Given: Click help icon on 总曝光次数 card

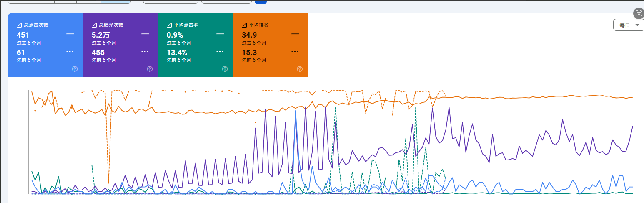Looking at the screenshot, I should [150, 69].
